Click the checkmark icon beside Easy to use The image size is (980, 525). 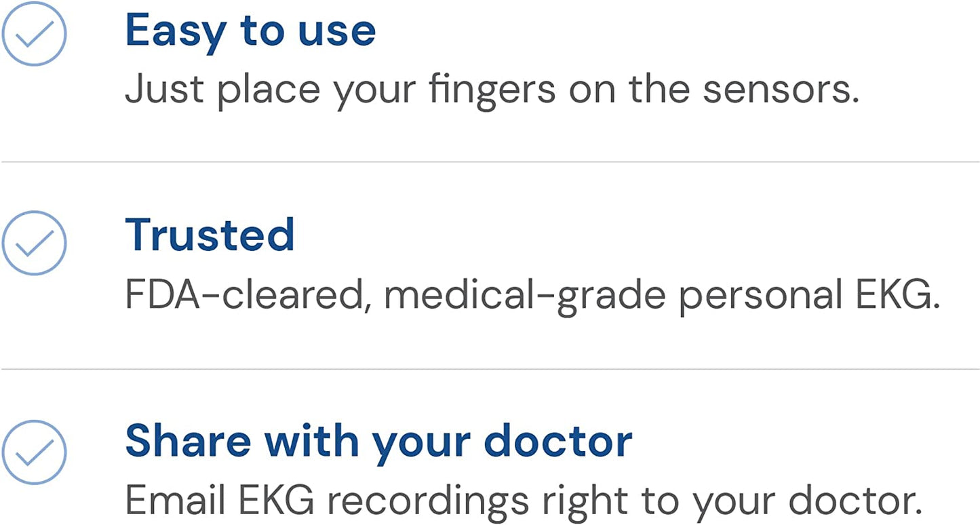click(34, 33)
